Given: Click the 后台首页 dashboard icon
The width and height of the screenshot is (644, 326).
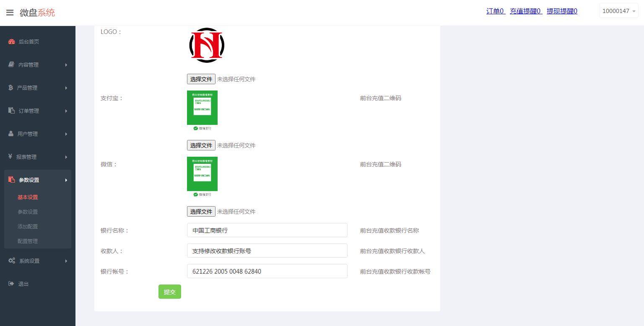Looking at the screenshot, I should coord(11,41).
